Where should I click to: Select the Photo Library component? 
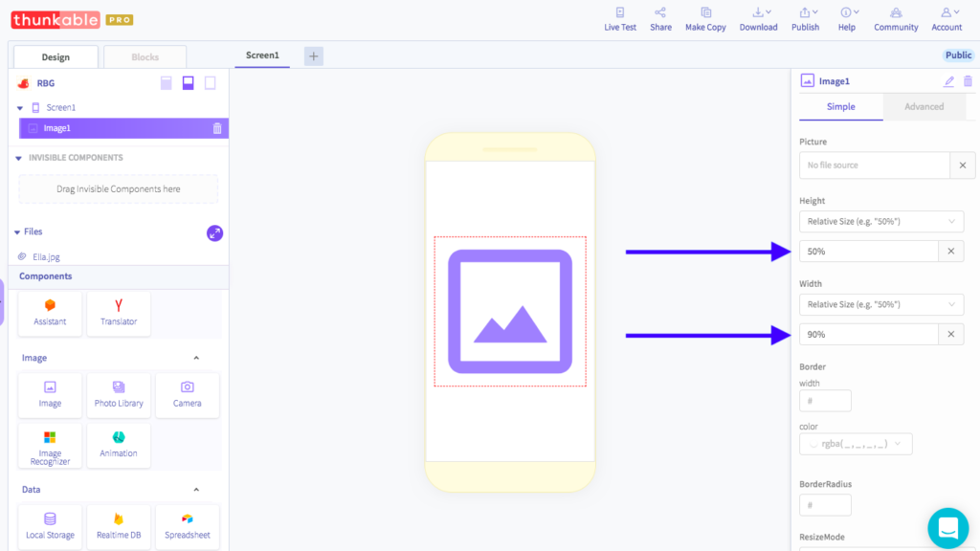[x=119, y=395]
